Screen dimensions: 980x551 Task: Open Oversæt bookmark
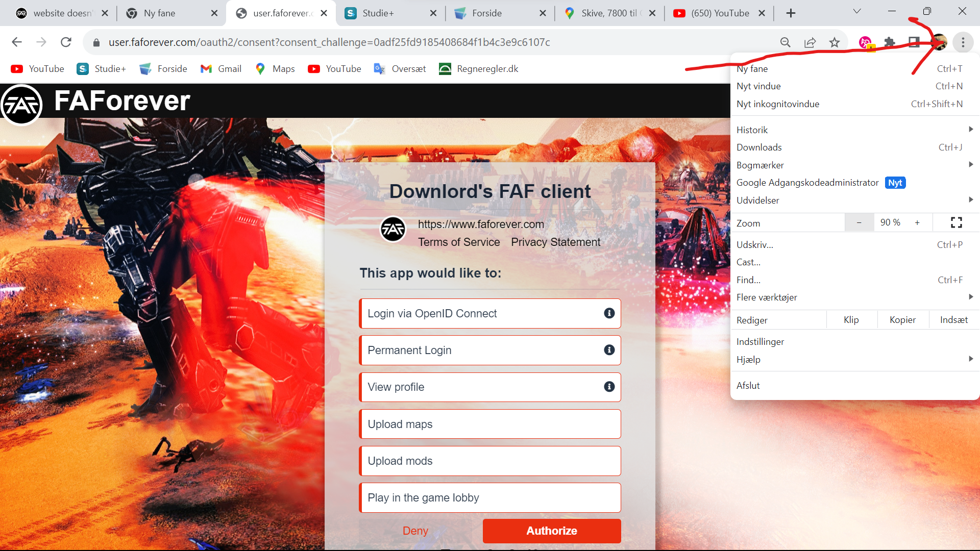[x=400, y=69]
